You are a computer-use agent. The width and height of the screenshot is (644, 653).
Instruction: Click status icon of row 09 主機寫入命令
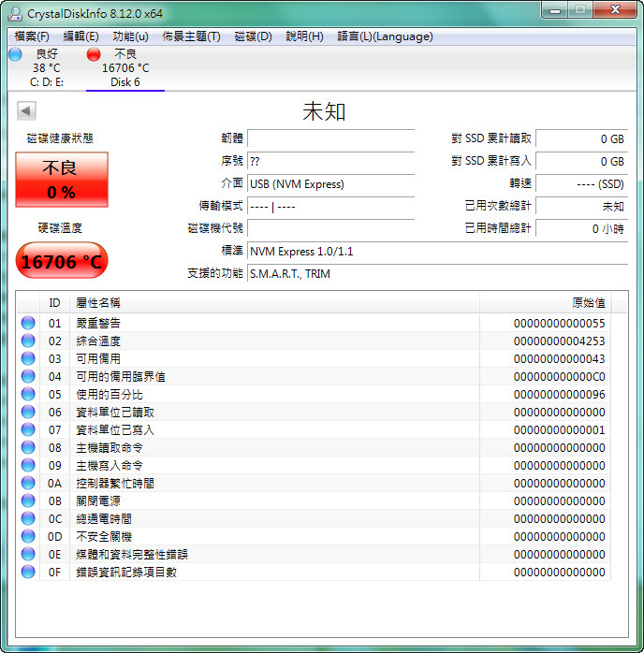[x=28, y=465]
